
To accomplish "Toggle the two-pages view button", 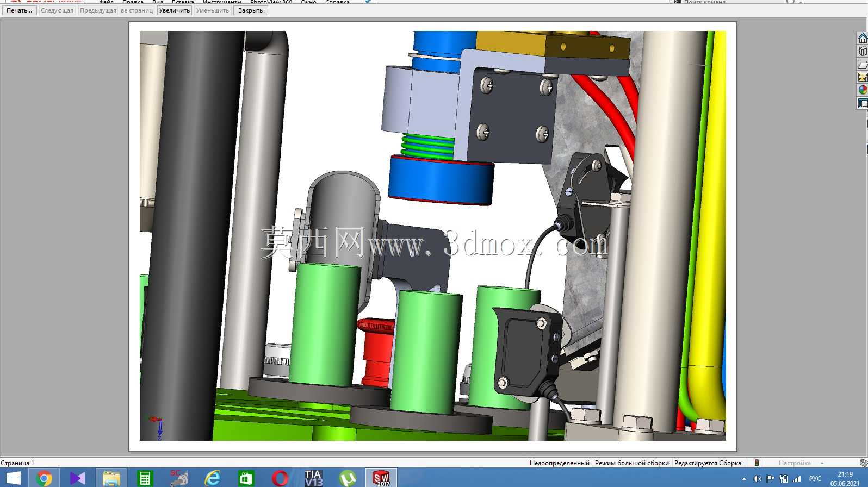I will tap(137, 10).
